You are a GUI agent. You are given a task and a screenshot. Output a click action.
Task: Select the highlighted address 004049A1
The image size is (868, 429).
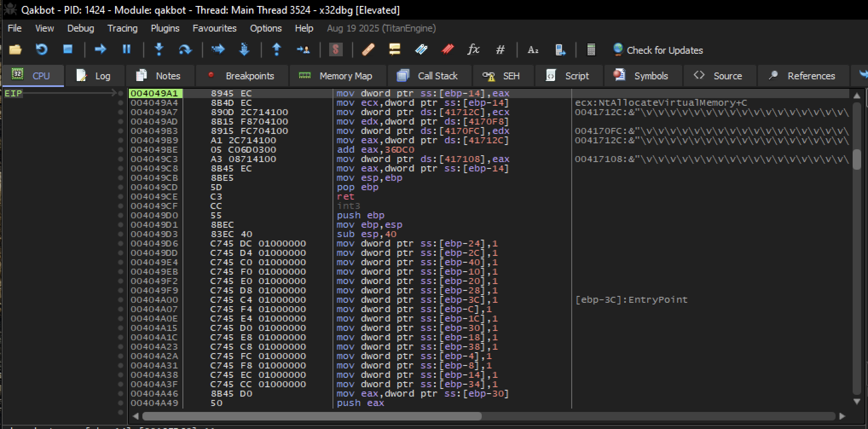click(x=154, y=93)
